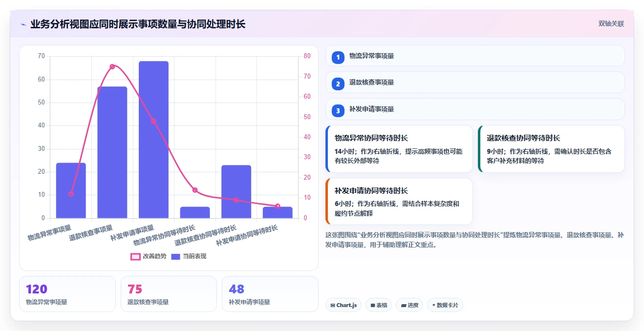Viewport: 644px width, 331px height.
Task: Click the sparkle icon in 数据卡片 tag
Action: coord(433,305)
